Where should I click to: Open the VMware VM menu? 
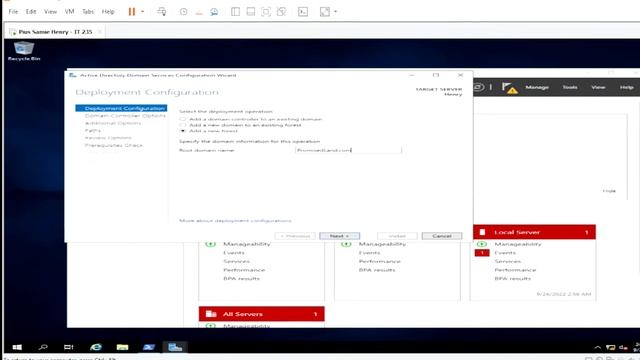click(69, 12)
